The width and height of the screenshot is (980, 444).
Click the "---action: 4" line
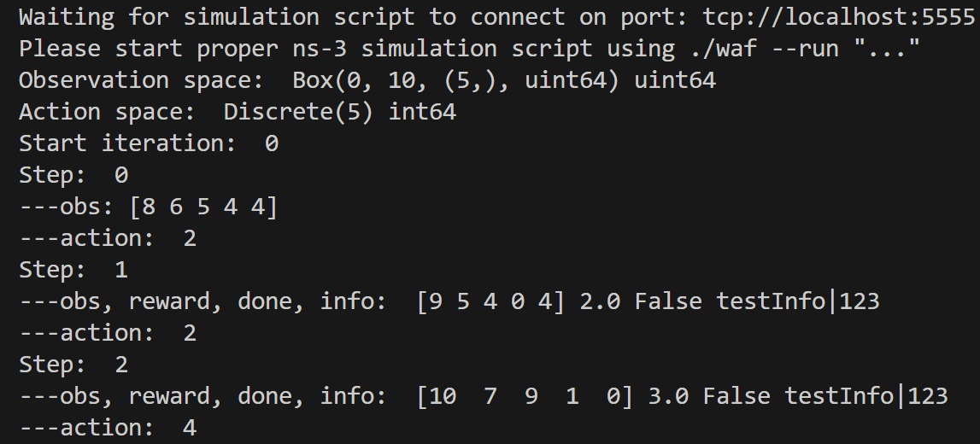pos(108,428)
